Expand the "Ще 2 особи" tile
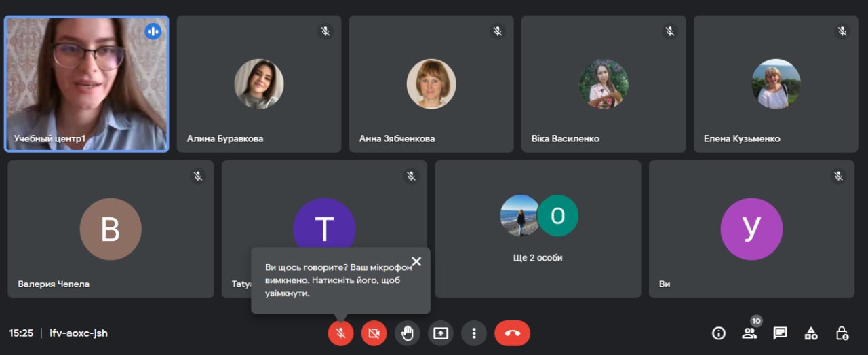The image size is (868, 355). [538, 229]
